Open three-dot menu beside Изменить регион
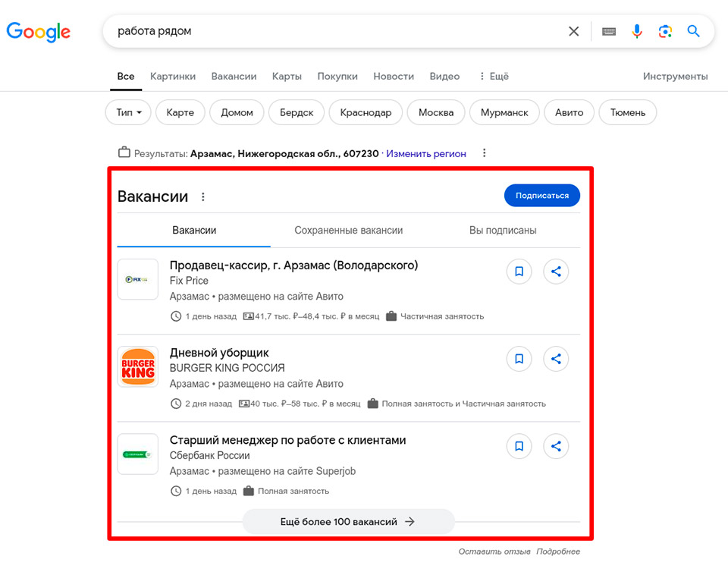The height and width of the screenshot is (572, 728). point(485,152)
